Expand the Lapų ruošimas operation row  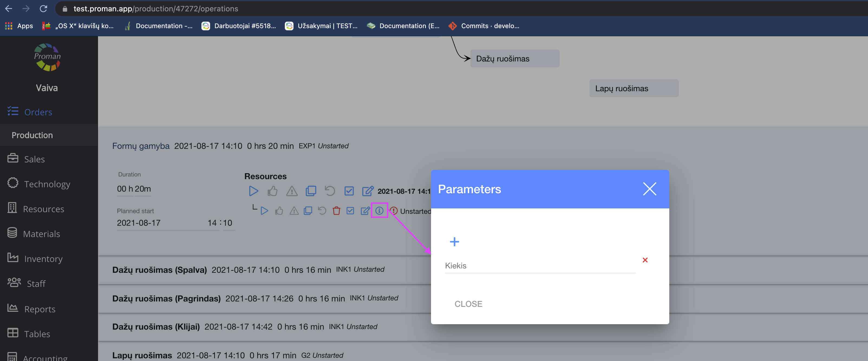[142, 355]
